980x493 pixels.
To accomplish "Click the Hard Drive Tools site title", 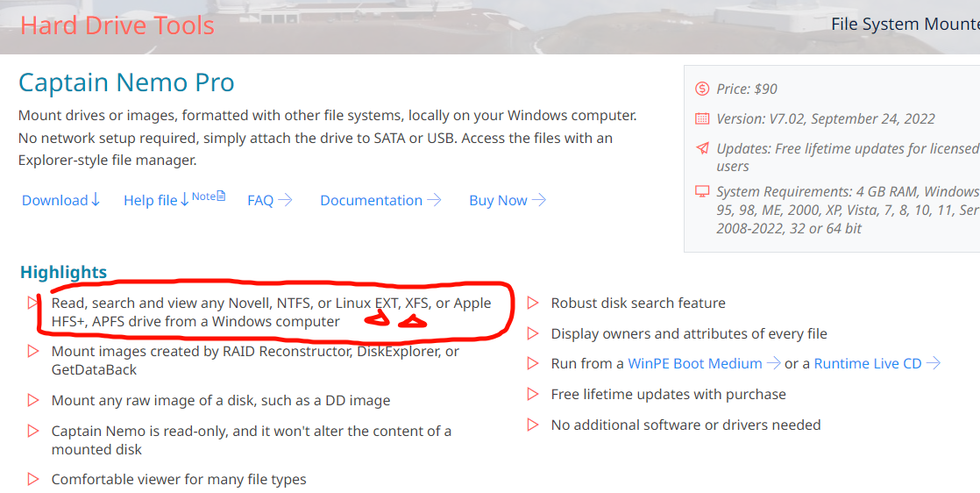I will 117,25.
